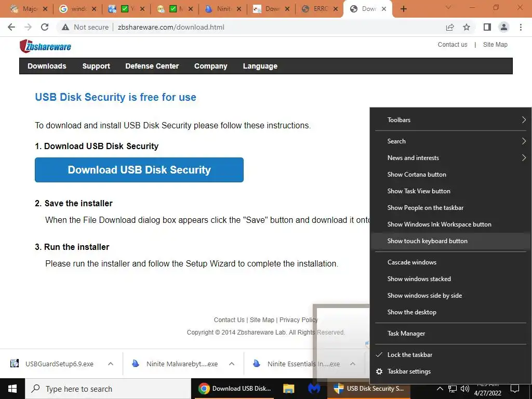Open options arrow for Ninite Malwarebyt download
532x399 pixels.
click(232, 364)
